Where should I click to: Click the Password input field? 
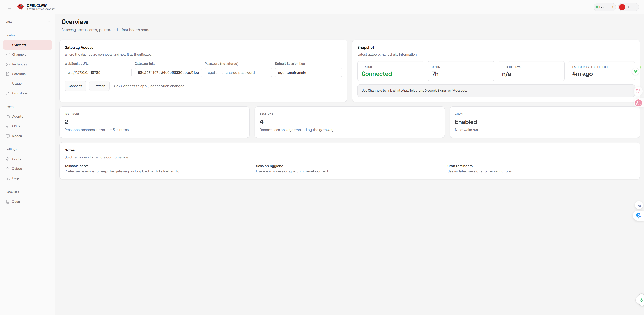coord(238,72)
